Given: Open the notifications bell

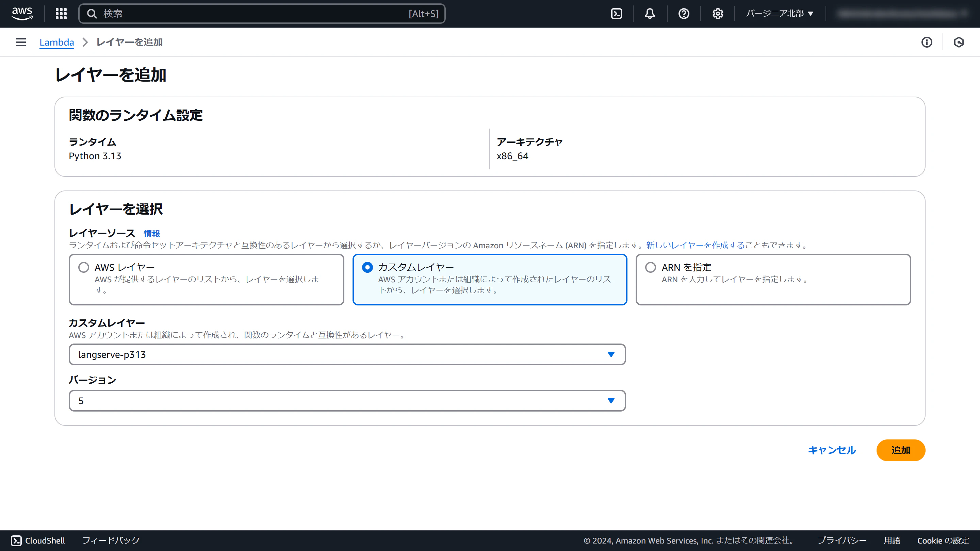Looking at the screenshot, I should point(650,14).
